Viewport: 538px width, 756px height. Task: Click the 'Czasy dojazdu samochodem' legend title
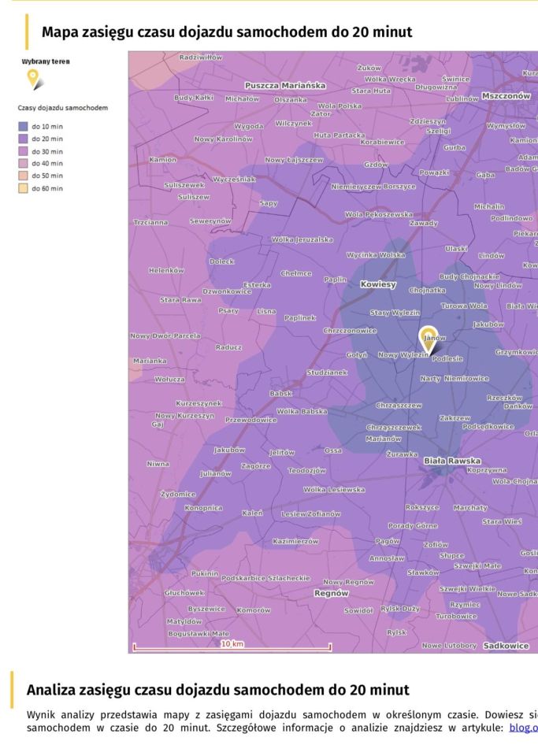63,108
